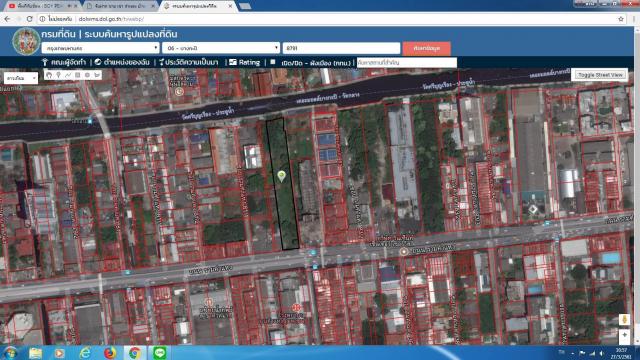Open the Rating menu item
Viewport: 640px width, 360px height.
click(x=244, y=62)
